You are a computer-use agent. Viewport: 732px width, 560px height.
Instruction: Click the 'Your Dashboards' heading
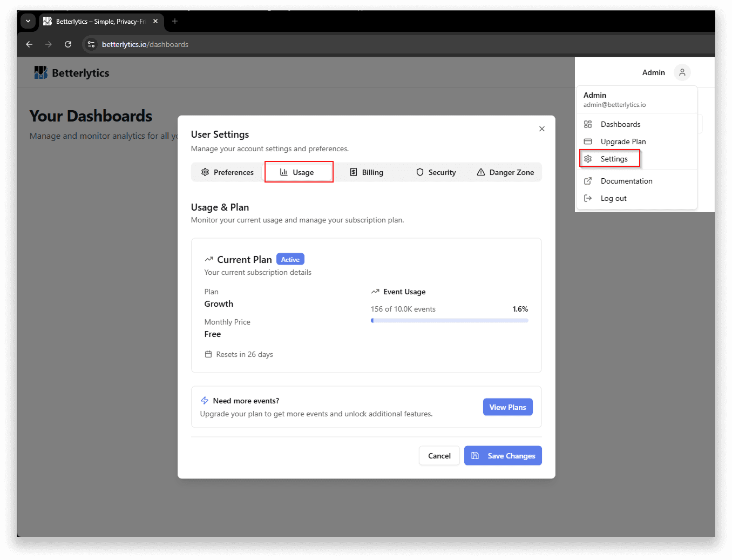click(x=91, y=116)
